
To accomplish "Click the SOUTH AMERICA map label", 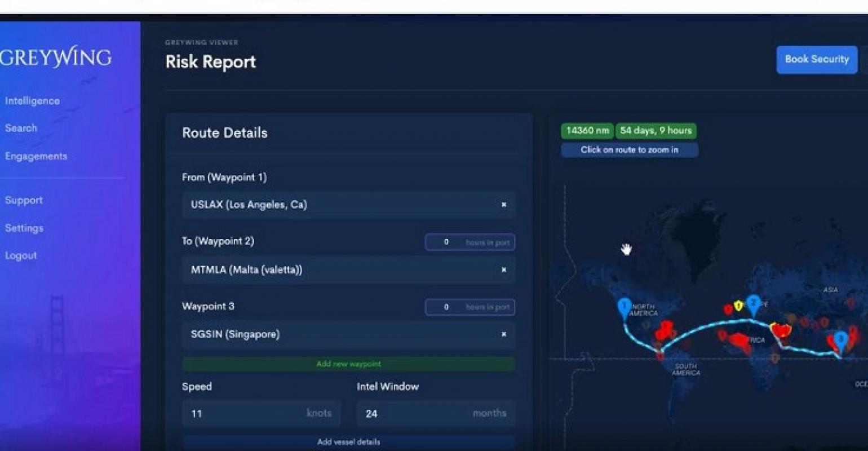I will pyautogui.click(x=686, y=369).
